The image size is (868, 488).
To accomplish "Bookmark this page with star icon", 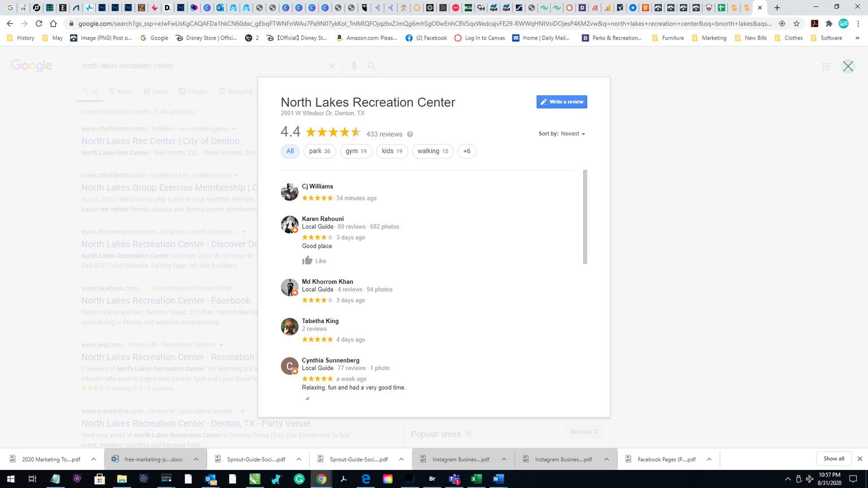I will click(x=796, y=23).
